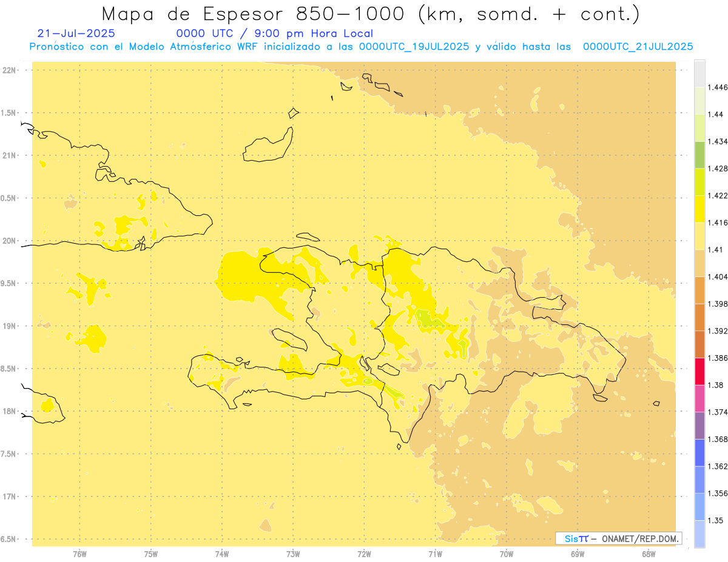The width and height of the screenshot is (728, 562).
Task: Click the 73W longitude label
Action: pyautogui.click(x=293, y=555)
